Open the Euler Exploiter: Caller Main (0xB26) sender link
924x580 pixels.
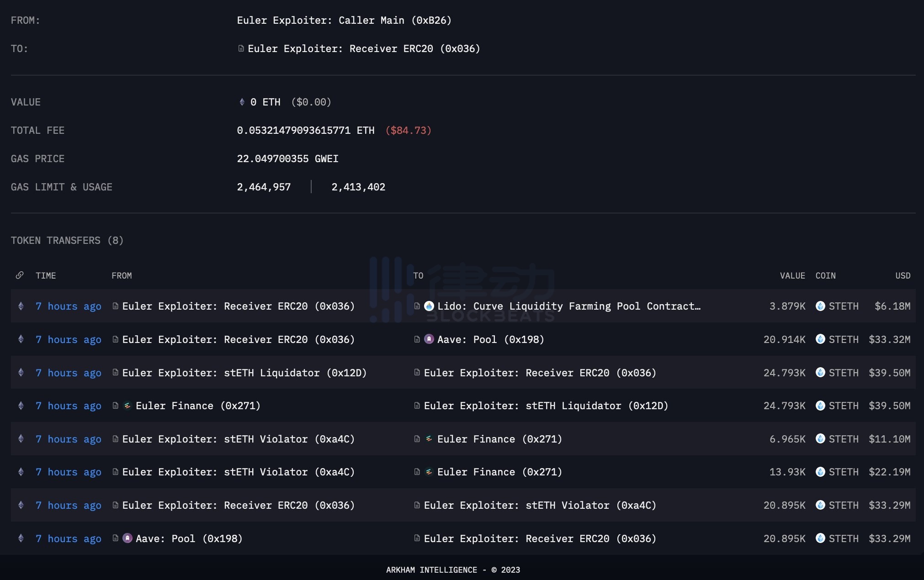pos(344,20)
